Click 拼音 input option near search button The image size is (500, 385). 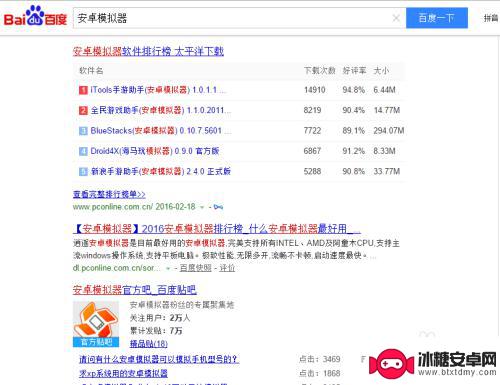coord(491,18)
